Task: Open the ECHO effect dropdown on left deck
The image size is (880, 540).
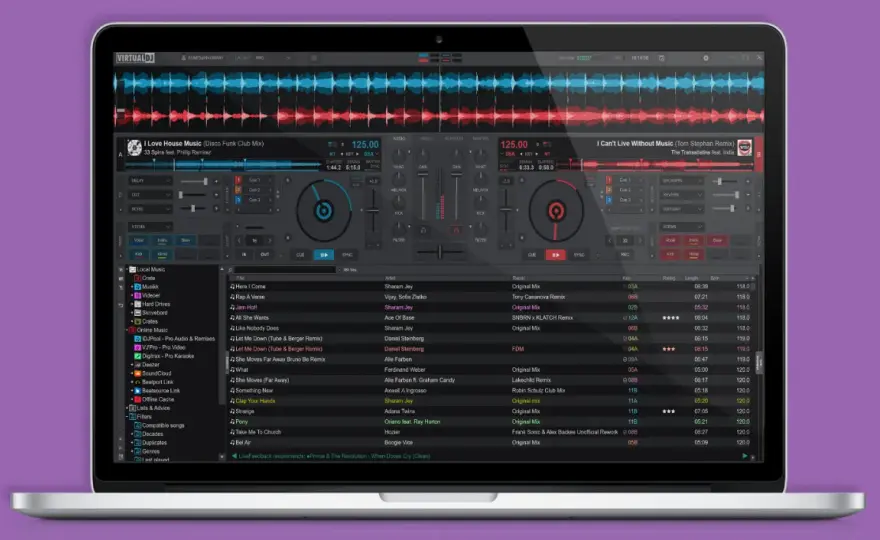Action: (150, 209)
